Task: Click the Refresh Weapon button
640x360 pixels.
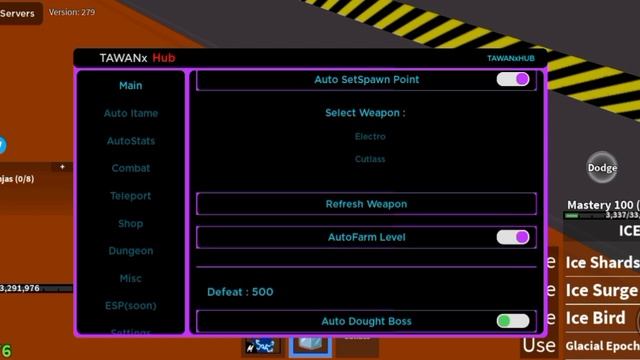Action: (x=366, y=204)
